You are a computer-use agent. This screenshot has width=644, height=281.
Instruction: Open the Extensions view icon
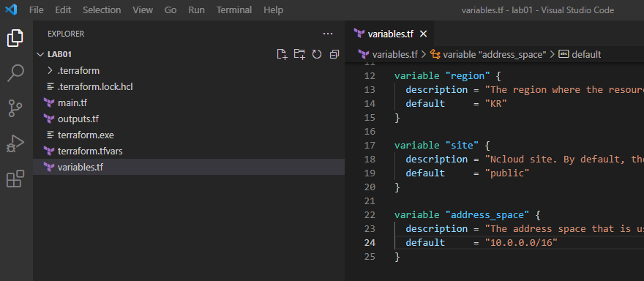15,179
